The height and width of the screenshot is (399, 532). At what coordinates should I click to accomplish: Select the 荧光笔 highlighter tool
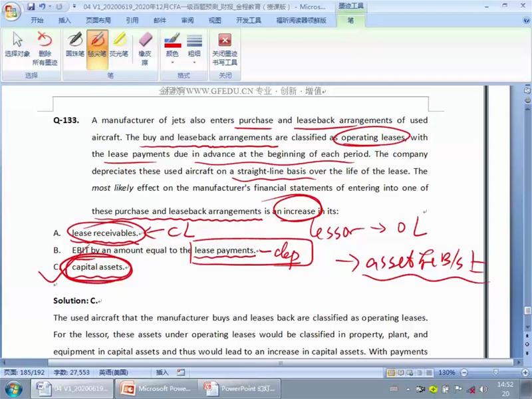(119, 44)
